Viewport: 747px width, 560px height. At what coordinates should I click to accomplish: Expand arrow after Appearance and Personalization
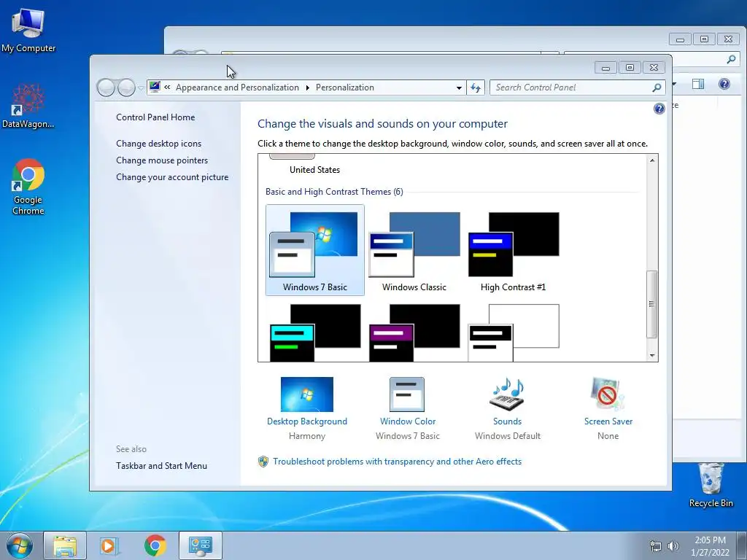[307, 87]
